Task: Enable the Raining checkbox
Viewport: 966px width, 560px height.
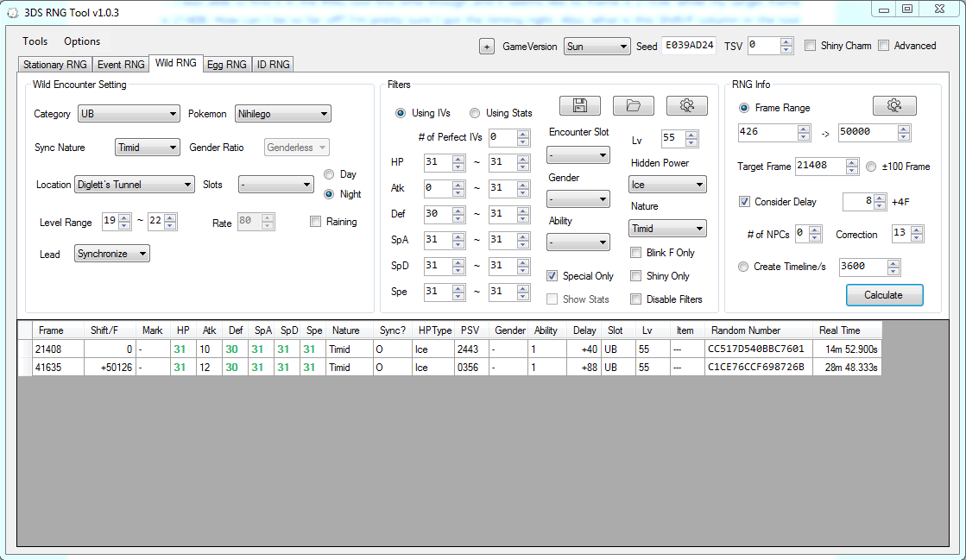Action: tap(315, 222)
